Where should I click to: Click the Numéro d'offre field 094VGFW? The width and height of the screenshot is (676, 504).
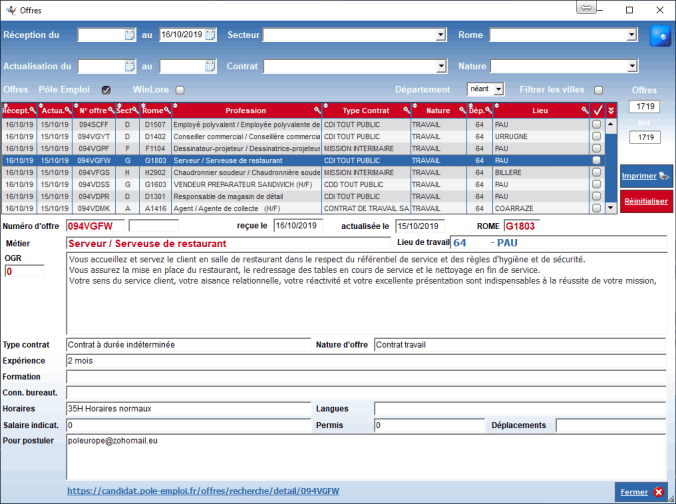pyautogui.click(x=95, y=226)
